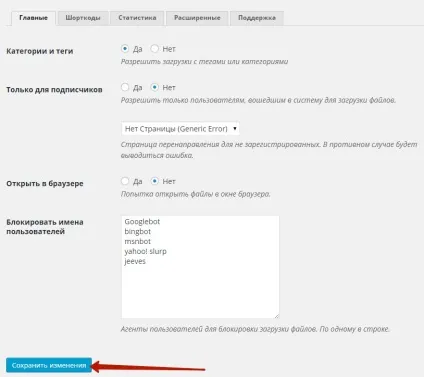The width and height of the screenshot is (424, 377).
Task: Choose Да for Только для подписчиков
Action: pyautogui.click(x=125, y=87)
